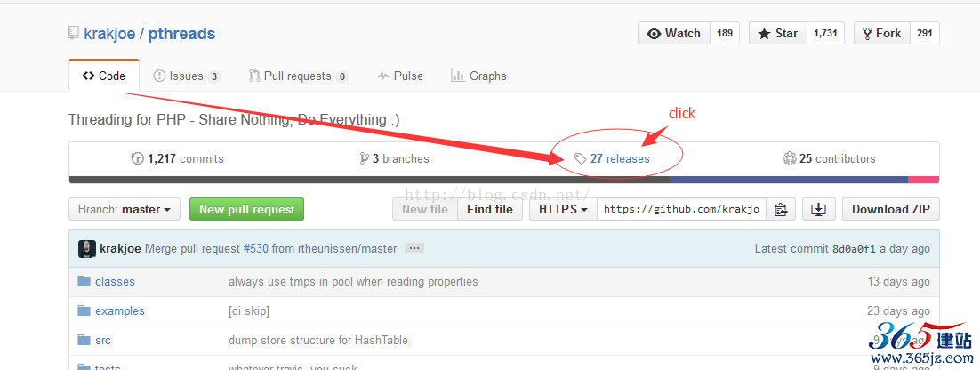980x370 pixels.
Task: Open 'dump store structure for HashTable' commit
Action: pyautogui.click(x=318, y=341)
